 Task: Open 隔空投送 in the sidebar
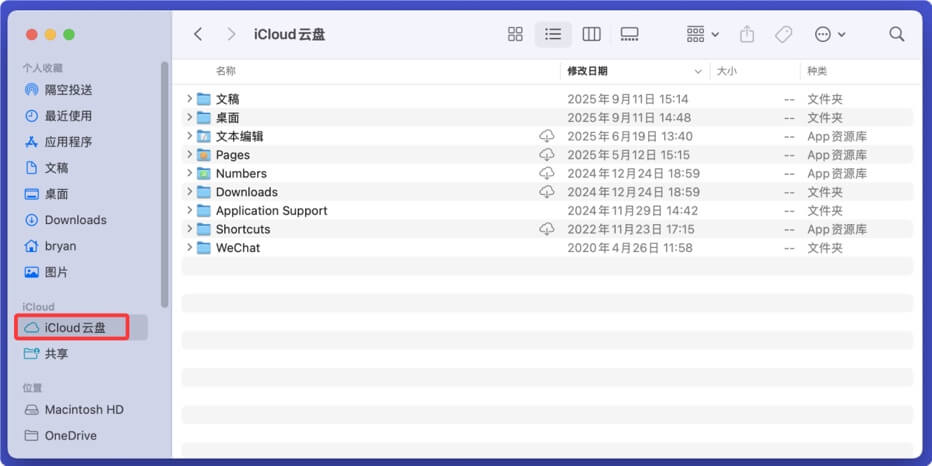pyautogui.click(x=68, y=90)
